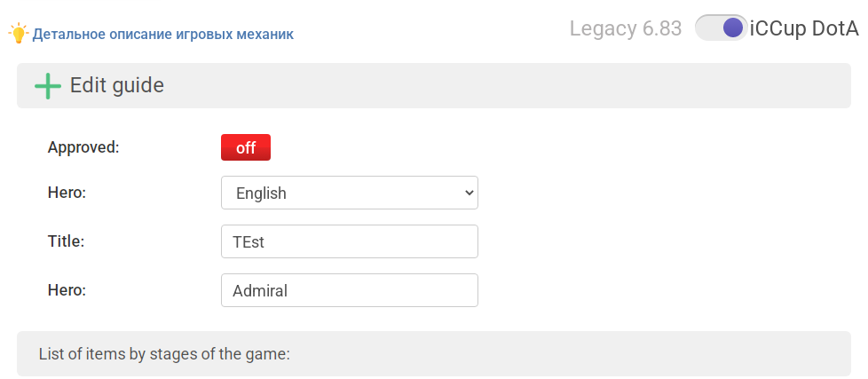
Task: Select the Legacy 6.83 version label
Action: [626, 28]
